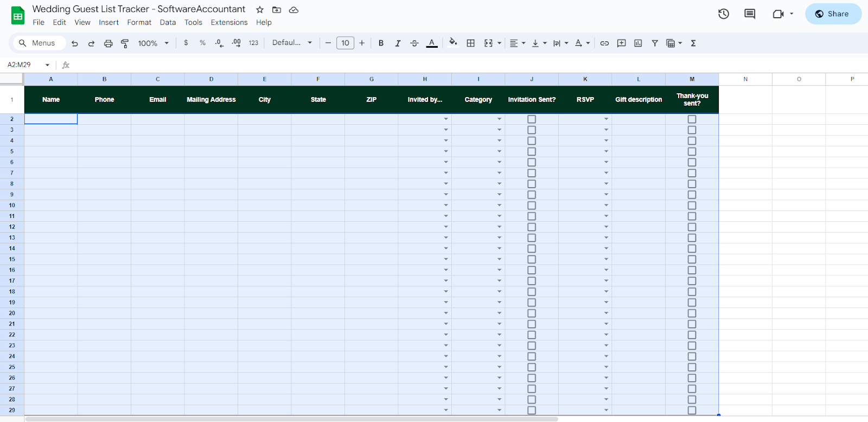Open the Insert menu

point(108,23)
